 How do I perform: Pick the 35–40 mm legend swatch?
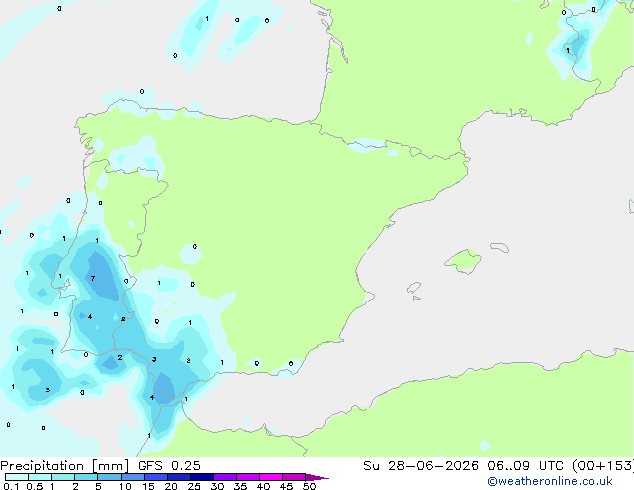coord(247,477)
